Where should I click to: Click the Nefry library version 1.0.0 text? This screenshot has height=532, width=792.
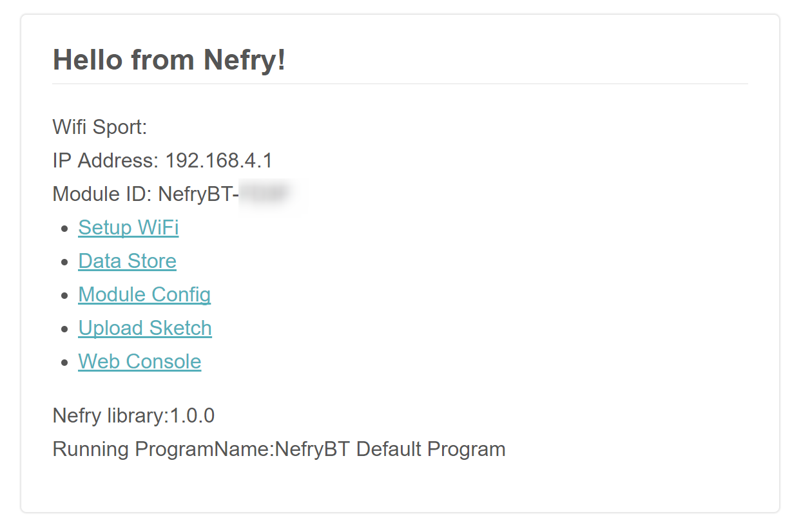pos(192,416)
